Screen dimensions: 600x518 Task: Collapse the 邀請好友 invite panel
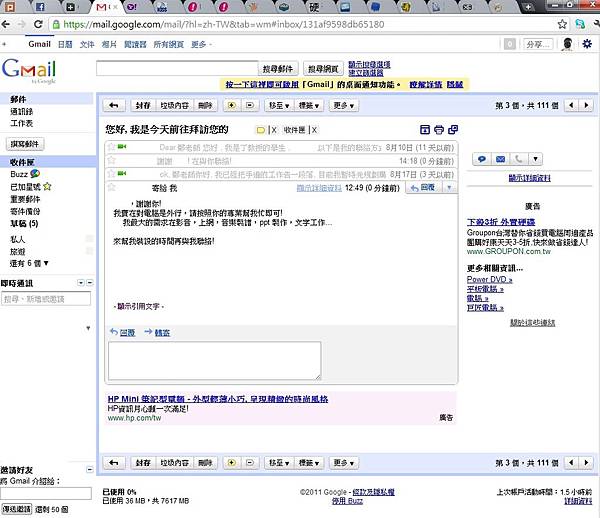(x=90, y=469)
